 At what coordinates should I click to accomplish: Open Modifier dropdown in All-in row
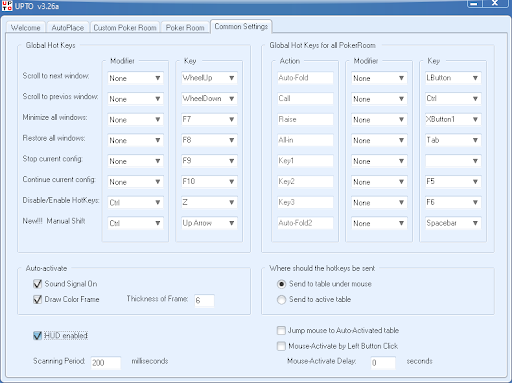point(379,140)
